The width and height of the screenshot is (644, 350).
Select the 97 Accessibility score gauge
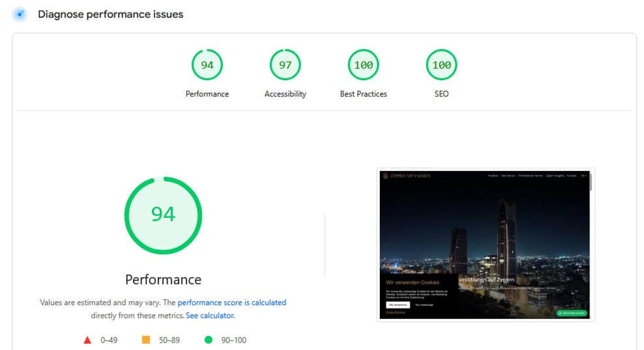point(285,65)
